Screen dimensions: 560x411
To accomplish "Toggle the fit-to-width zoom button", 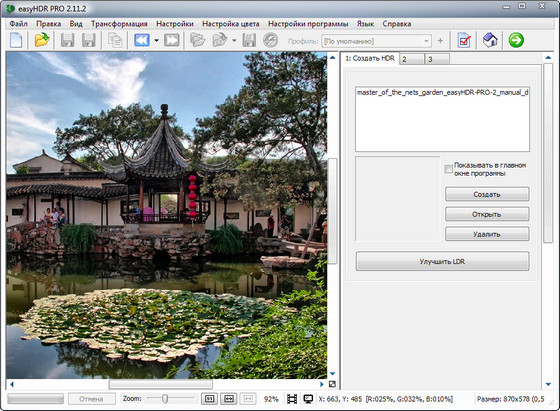I will pos(229,399).
